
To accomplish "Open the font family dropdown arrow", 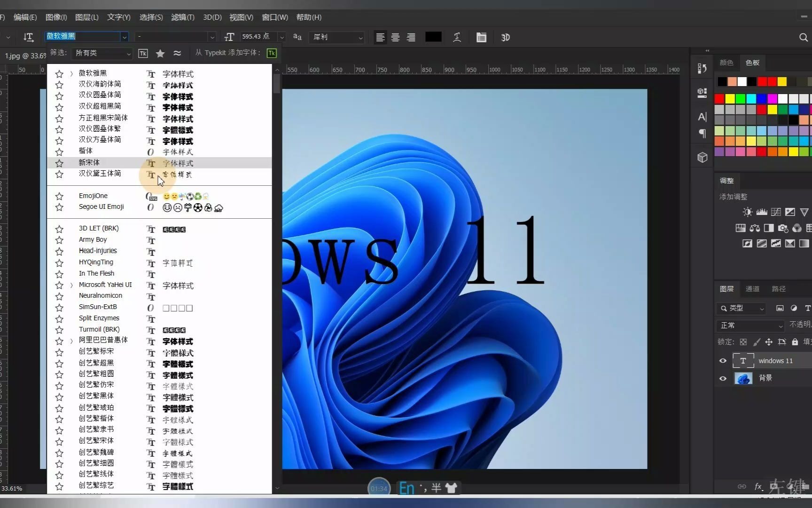I will [x=125, y=37].
